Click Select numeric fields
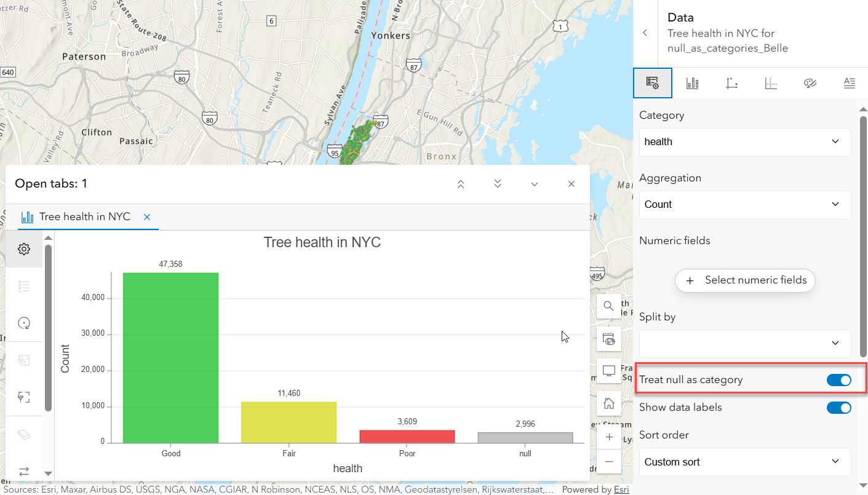The image size is (868, 495). 745,280
